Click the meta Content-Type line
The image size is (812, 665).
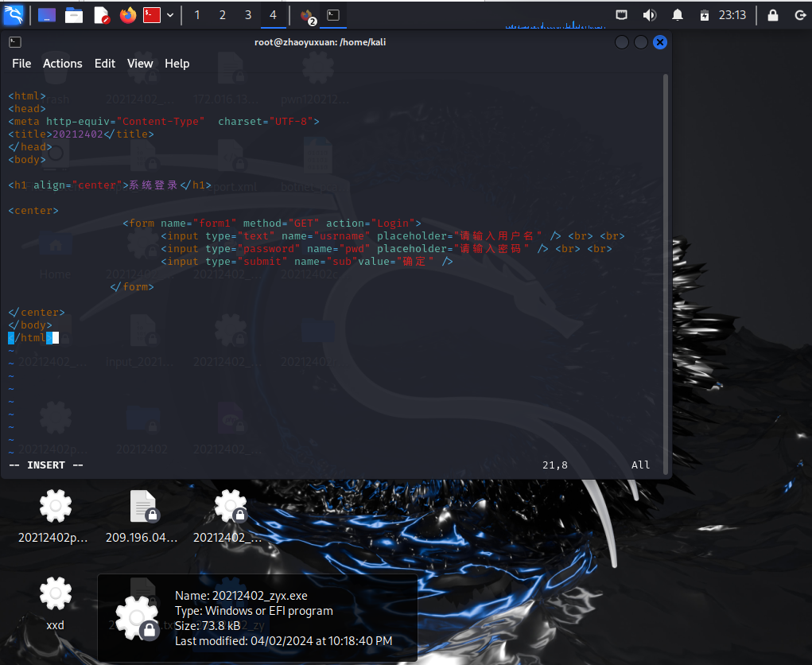tap(164, 121)
